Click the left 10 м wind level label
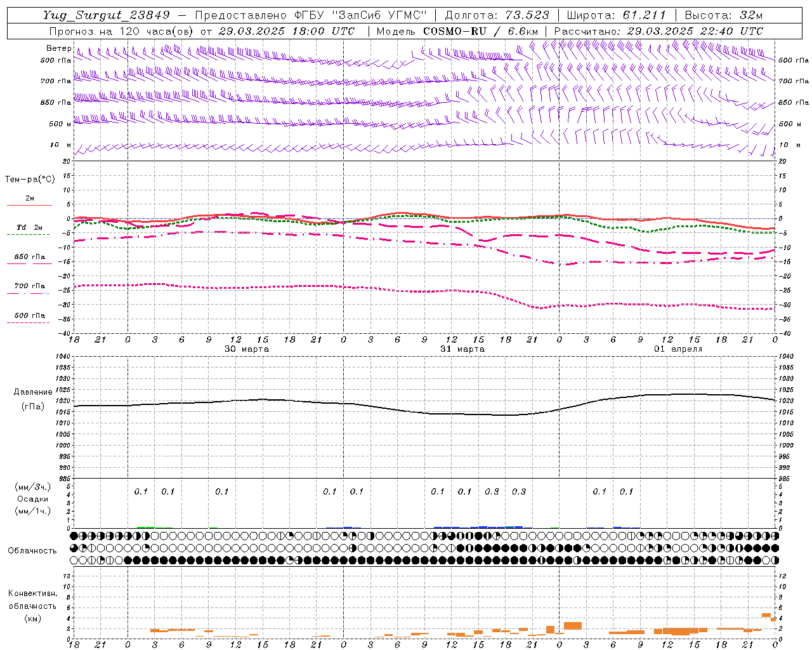 (61, 145)
